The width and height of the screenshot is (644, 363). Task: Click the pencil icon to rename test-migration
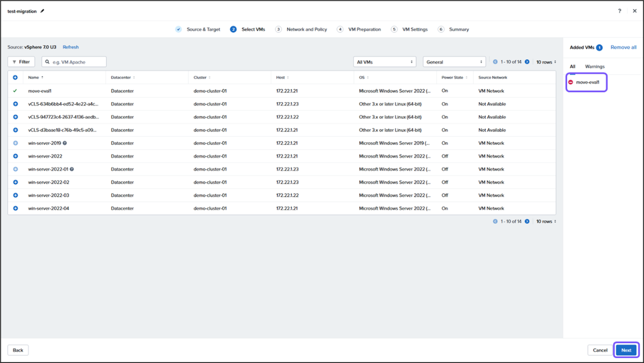pyautogui.click(x=42, y=11)
